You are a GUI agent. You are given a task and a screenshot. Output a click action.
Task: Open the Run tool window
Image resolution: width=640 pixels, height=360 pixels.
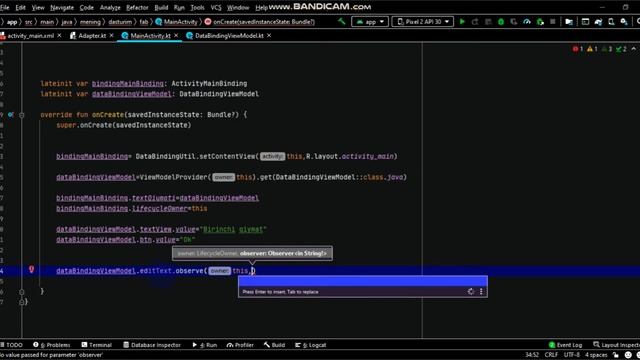[x=205, y=345]
